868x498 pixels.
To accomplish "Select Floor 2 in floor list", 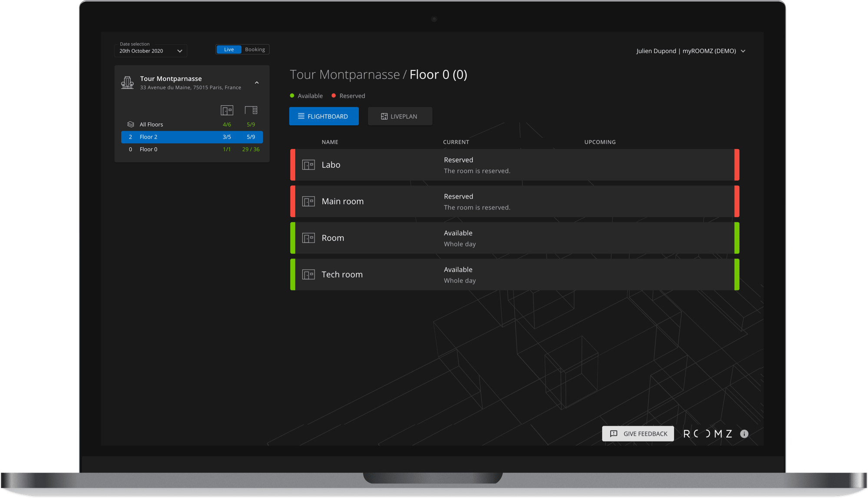I will tap(192, 137).
